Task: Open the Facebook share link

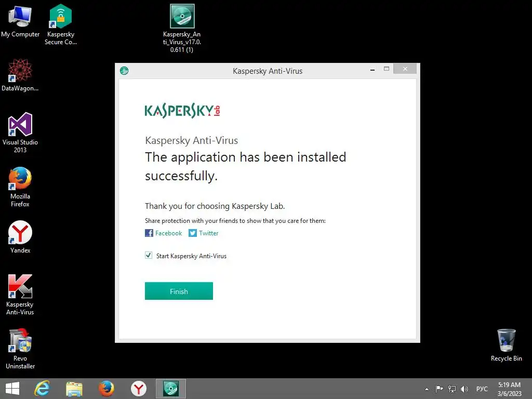Action: (168, 233)
